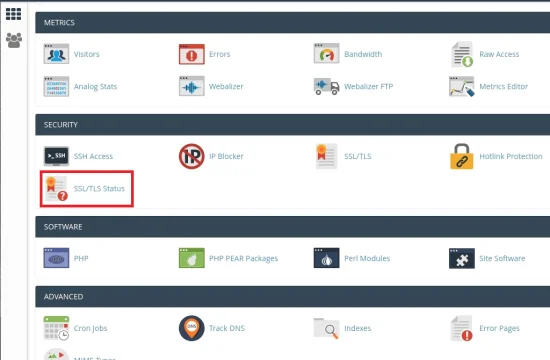Collapse the ADVANCED section header
This screenshot has width=550, height=360.
point(293,296)
